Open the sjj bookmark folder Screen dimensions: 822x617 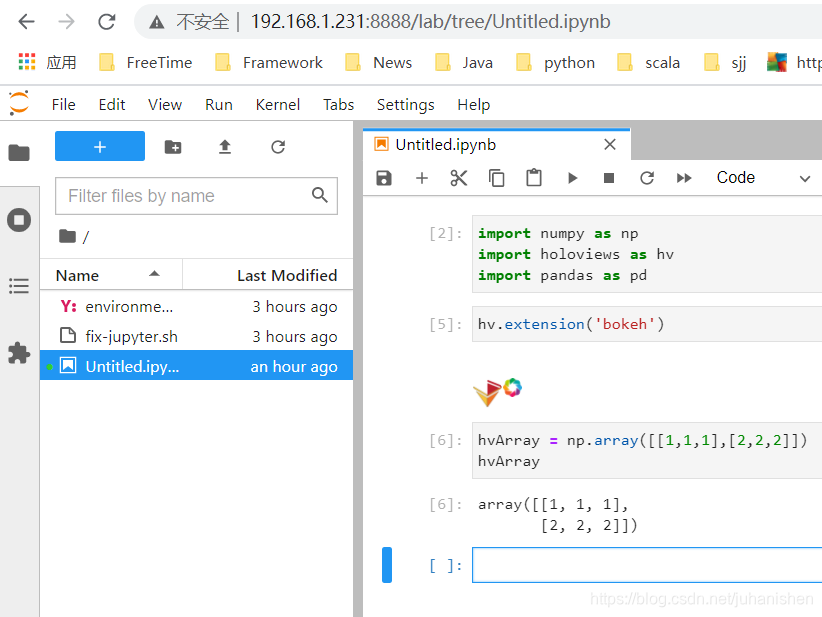(x=725, y=62)
